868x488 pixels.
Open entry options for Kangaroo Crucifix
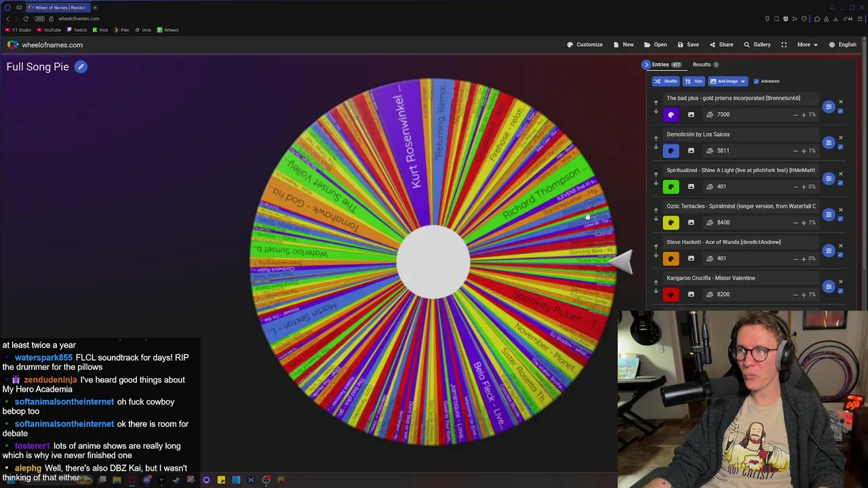coord(828,286)
